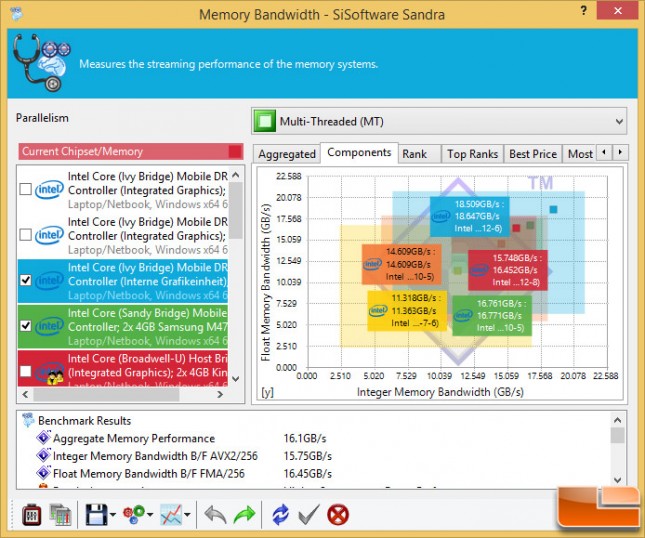This screenshot has height=538, width=645.
Task: Check the second Ivy Bridge Integrated Graphics entry
Action: (x=26, y=235)
